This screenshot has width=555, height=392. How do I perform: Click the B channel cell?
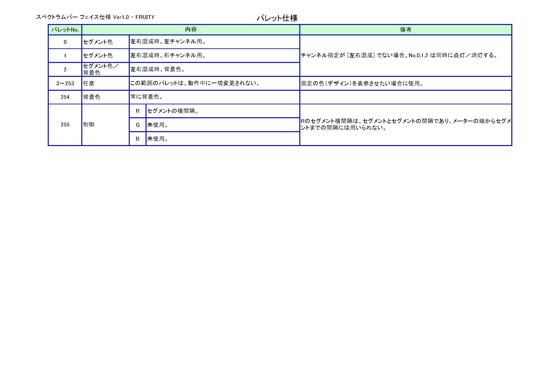(138, 139)
